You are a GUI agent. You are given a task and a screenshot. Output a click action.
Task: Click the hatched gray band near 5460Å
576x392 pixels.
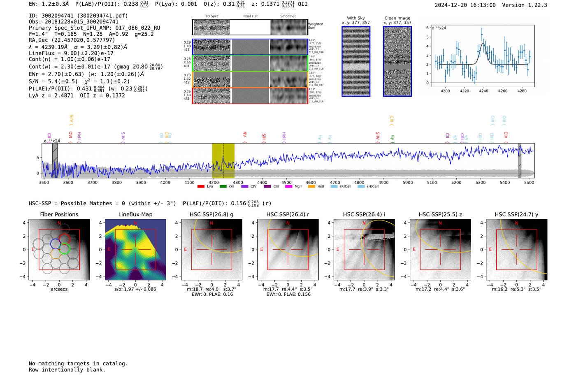tap(520, 160)
